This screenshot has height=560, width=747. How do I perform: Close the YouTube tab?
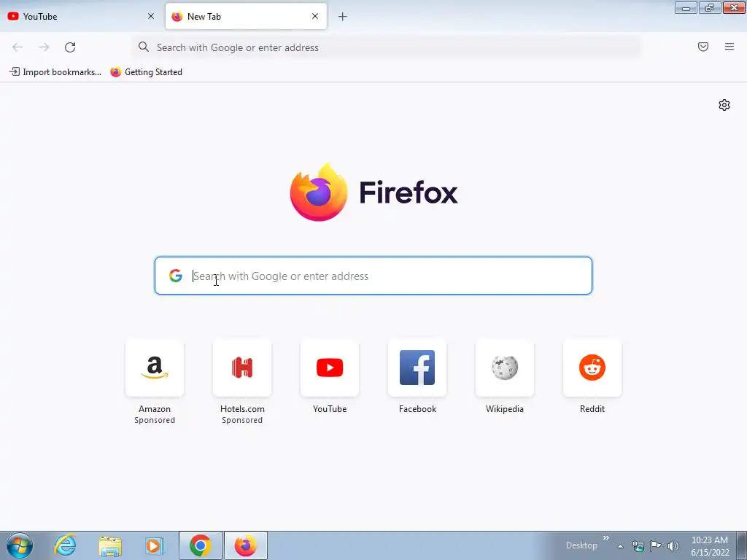tap(150, 16)
